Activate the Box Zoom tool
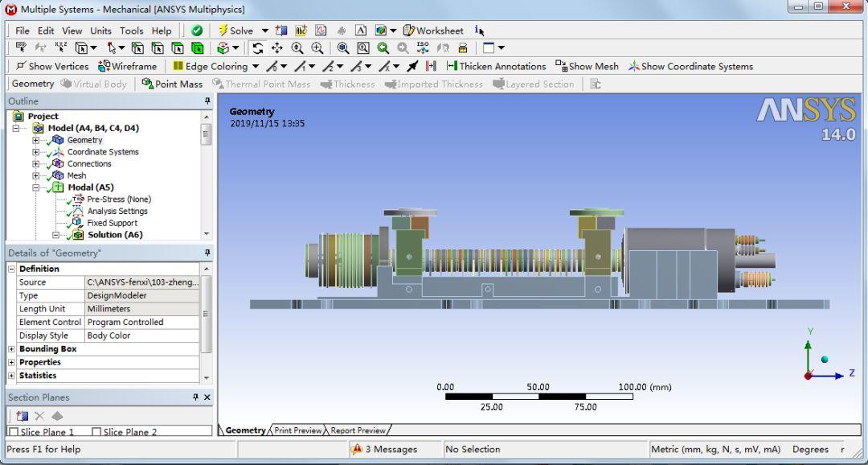 pos(317,47)
